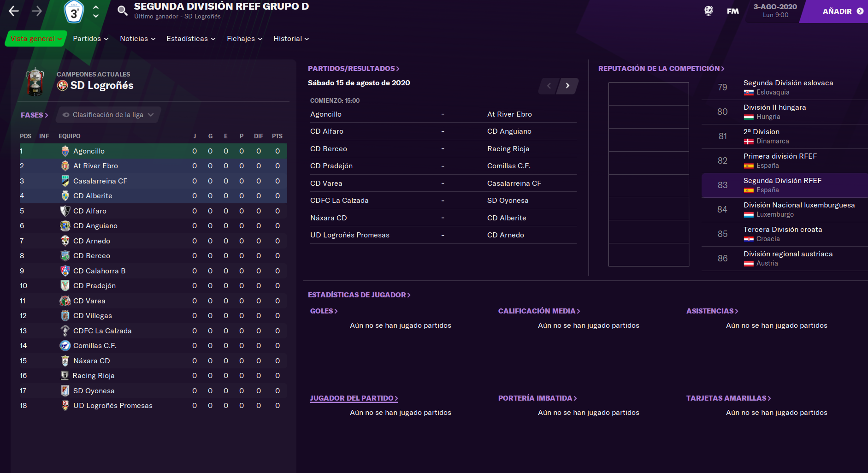The width and height of the screenshot is (868, 473).
Task: Step to previous competition with up chevron
Action: 96,7
